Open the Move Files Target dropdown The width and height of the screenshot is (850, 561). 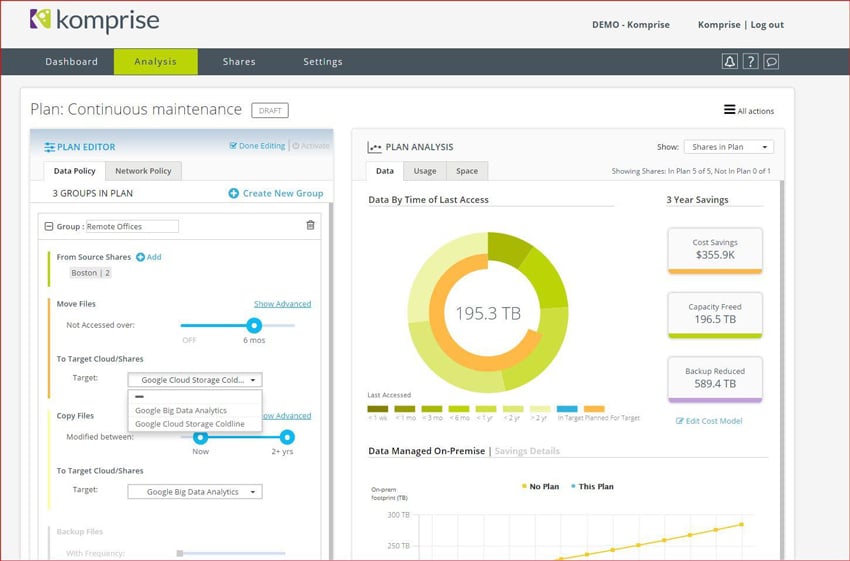195,380
